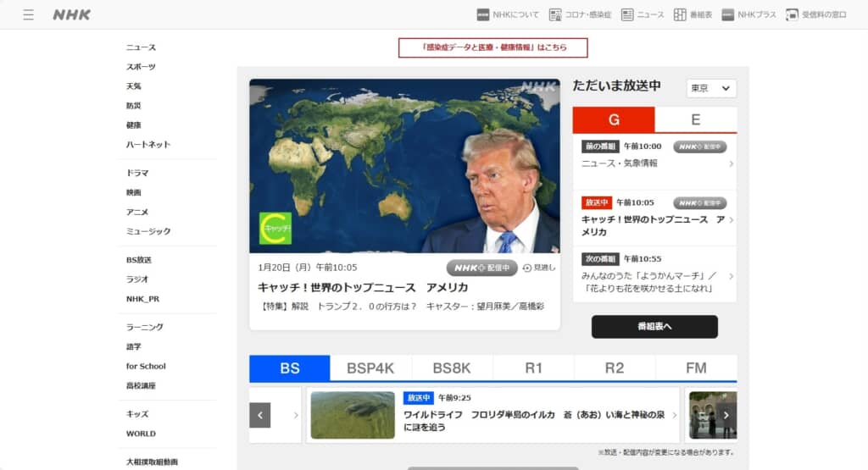Open the hamburger menu icon
The image size is (868, 470).
pos(28,15)
